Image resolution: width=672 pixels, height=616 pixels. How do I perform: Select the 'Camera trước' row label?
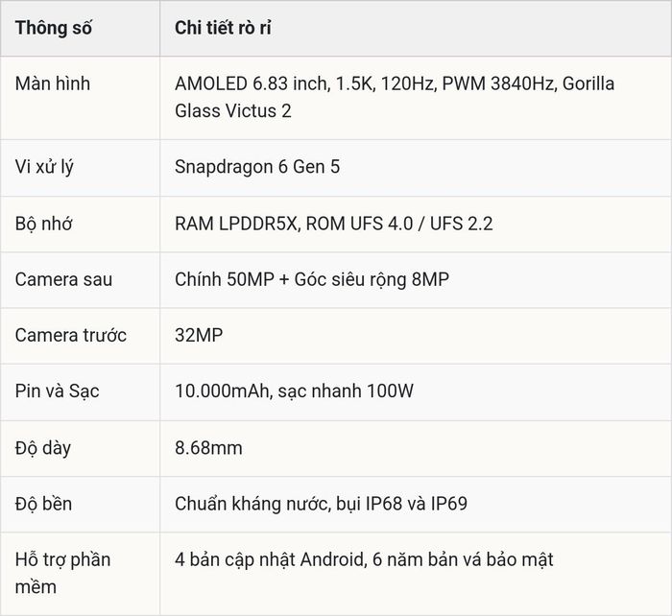(71, 335)
